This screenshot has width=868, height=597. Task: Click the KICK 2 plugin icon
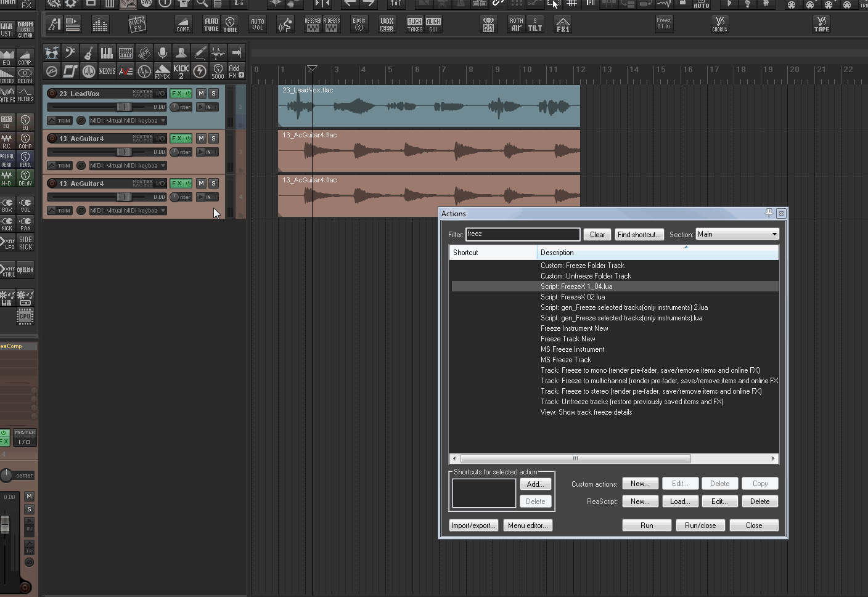[x=181, y=71]
